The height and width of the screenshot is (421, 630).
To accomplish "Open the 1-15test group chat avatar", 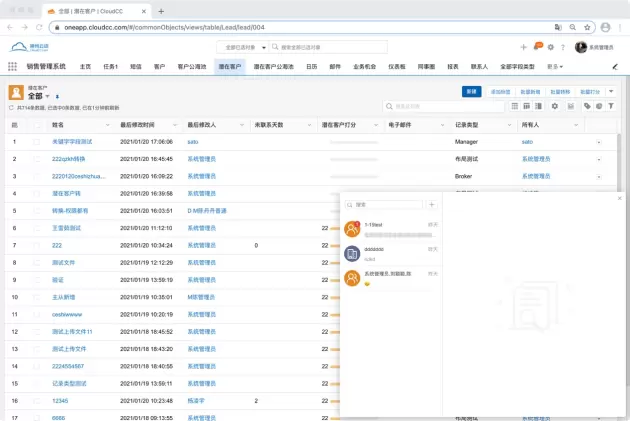I will [352, 229].
